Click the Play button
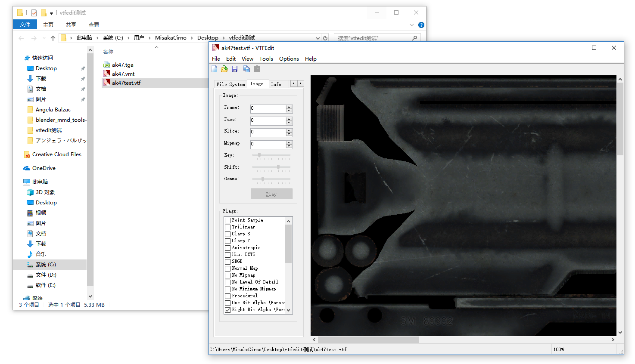This screenshot has height=364, width=635. pos(271,194)
